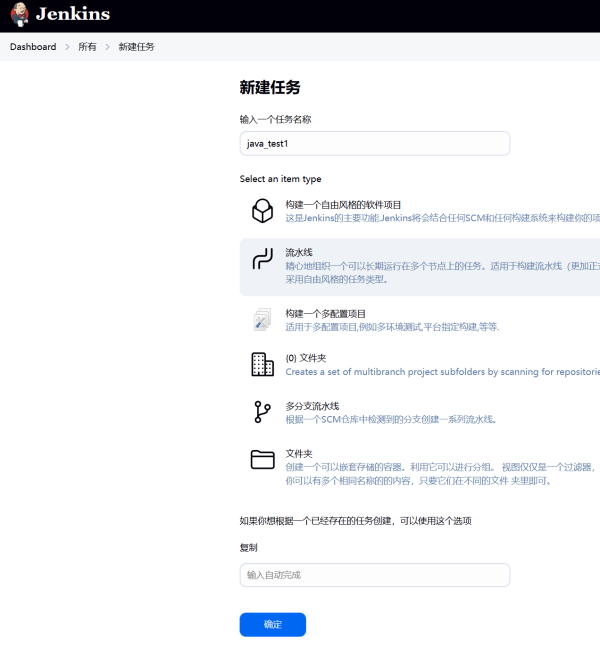
Task: Click the blue 确定 button
Action: tap(273, 624)
